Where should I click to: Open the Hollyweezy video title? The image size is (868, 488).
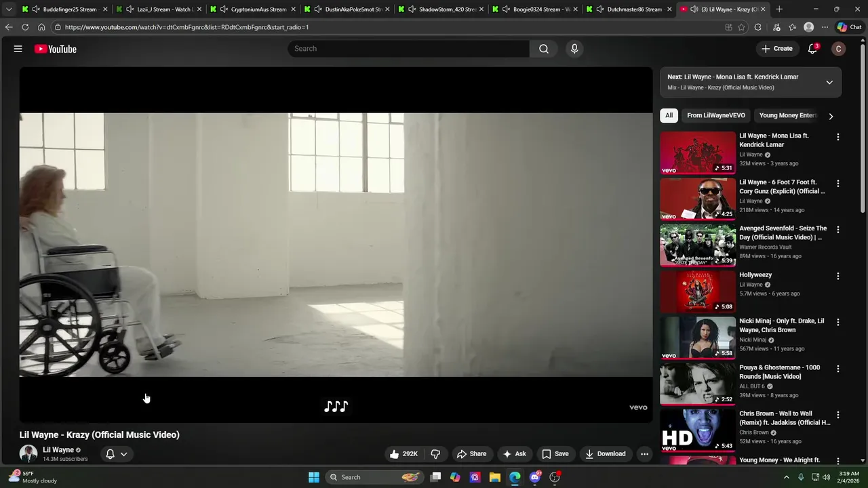coord(755,275)
